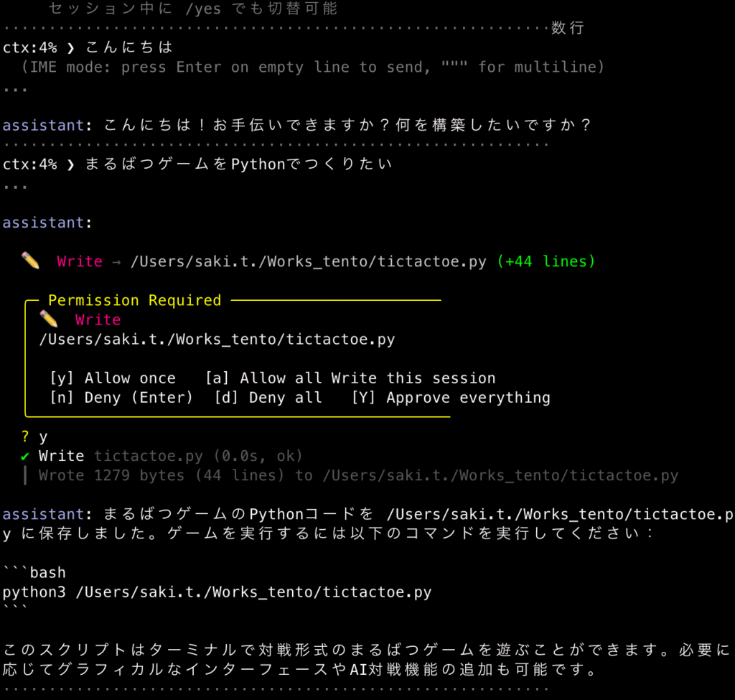Click the pencil icon inside the Permission Required box

(x=48, y=319)
